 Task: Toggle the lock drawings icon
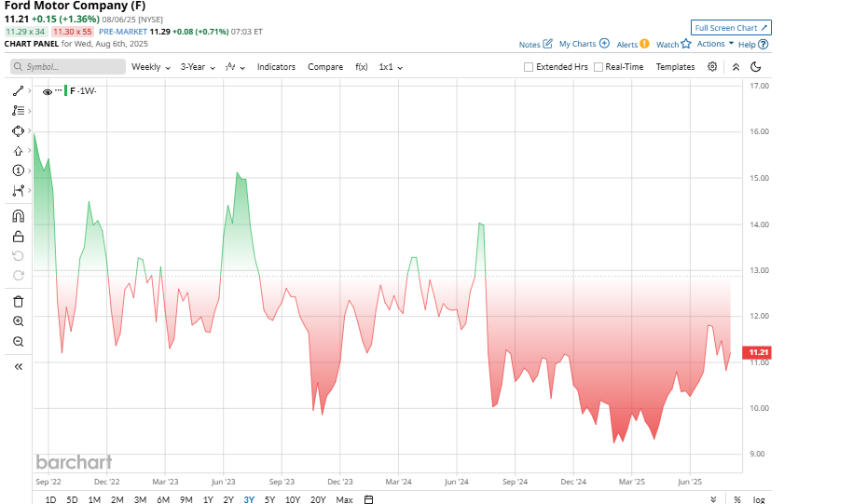[x=18, y=237]
